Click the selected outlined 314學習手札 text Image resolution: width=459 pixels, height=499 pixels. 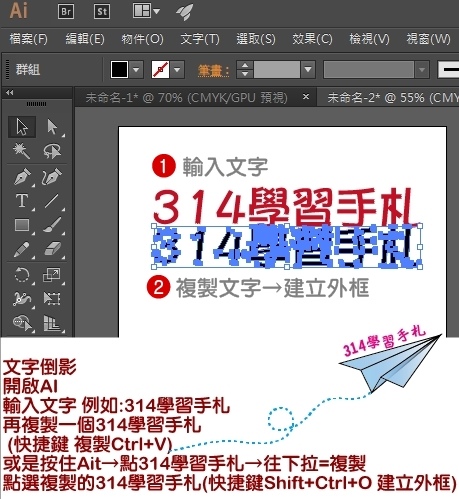point(287,247)
